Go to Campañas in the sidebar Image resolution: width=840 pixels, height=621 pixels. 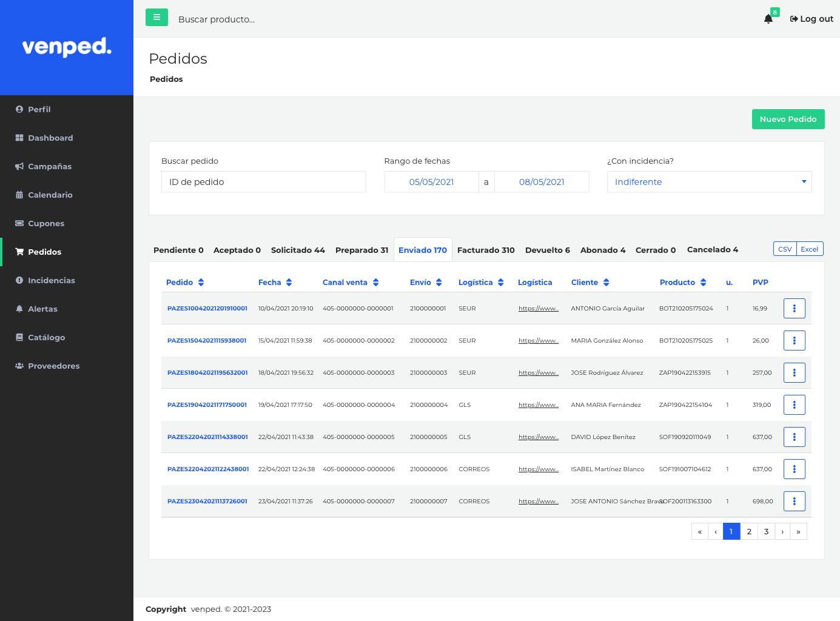[67, 166]
